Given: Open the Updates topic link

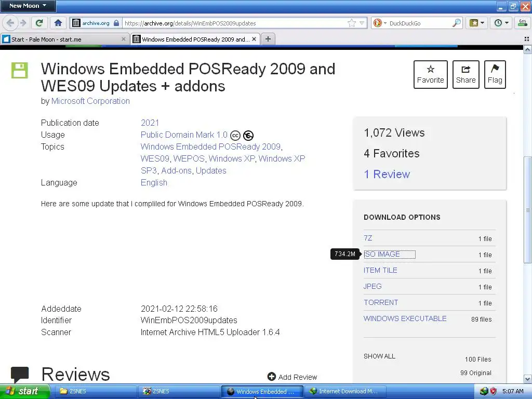Looking at the screenshot, I should (x=211, y=170).
